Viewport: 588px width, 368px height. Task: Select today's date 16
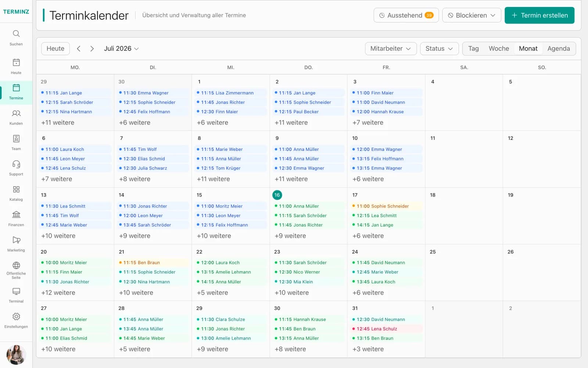277,195
